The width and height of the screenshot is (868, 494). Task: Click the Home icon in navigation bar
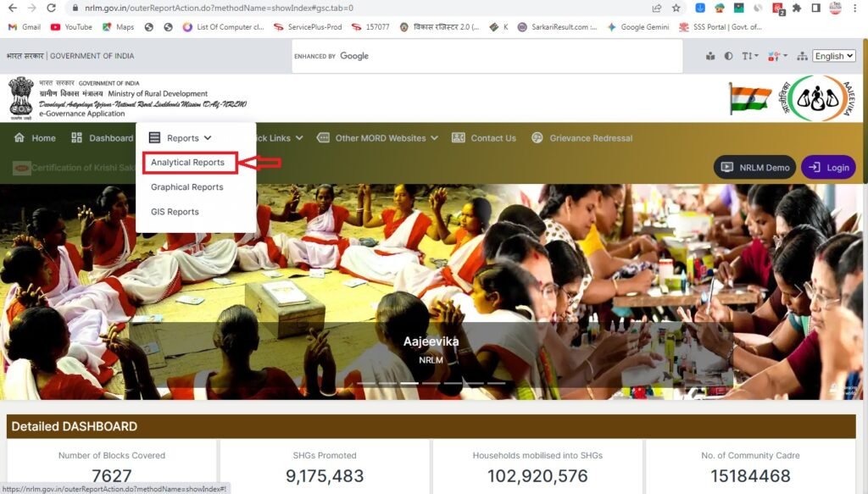[19, 138]
